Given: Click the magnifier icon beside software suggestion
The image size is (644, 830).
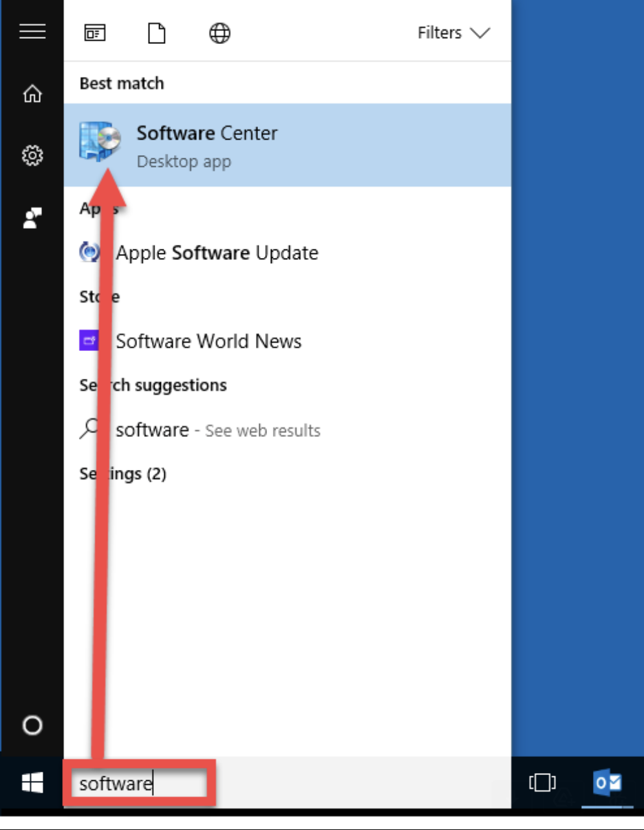Looking at the screenshot, I should [x=89, y=429].
